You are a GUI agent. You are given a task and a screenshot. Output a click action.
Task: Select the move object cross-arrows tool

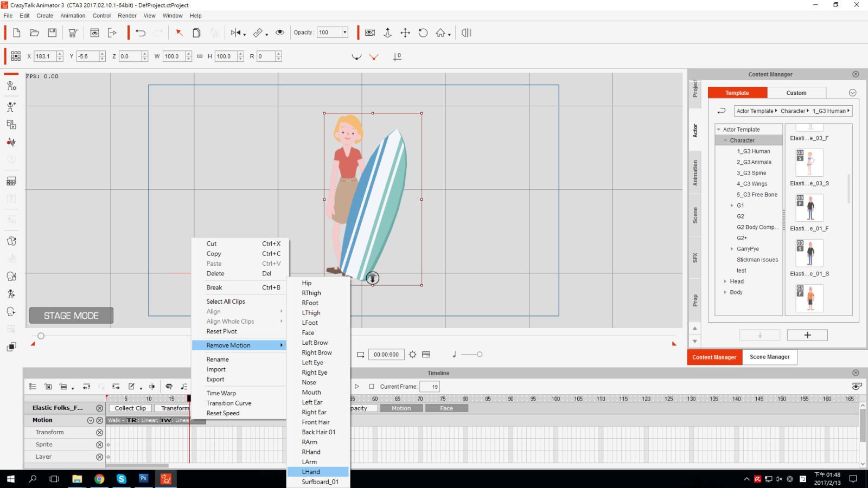pos(405,33)
